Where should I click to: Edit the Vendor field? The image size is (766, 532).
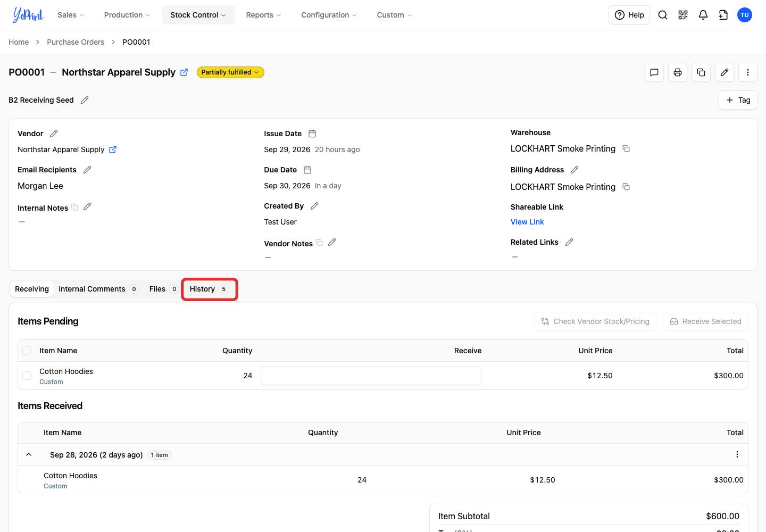[54, 134]
